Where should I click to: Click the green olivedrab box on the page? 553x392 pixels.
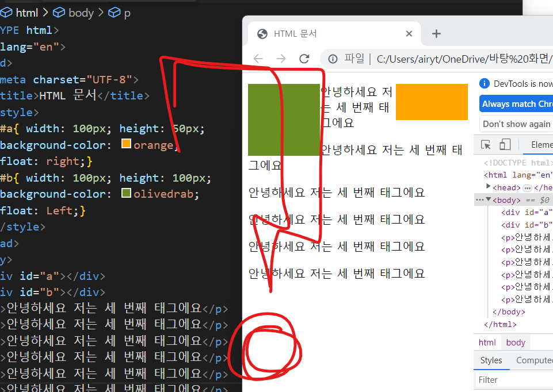tap(284, 120)
